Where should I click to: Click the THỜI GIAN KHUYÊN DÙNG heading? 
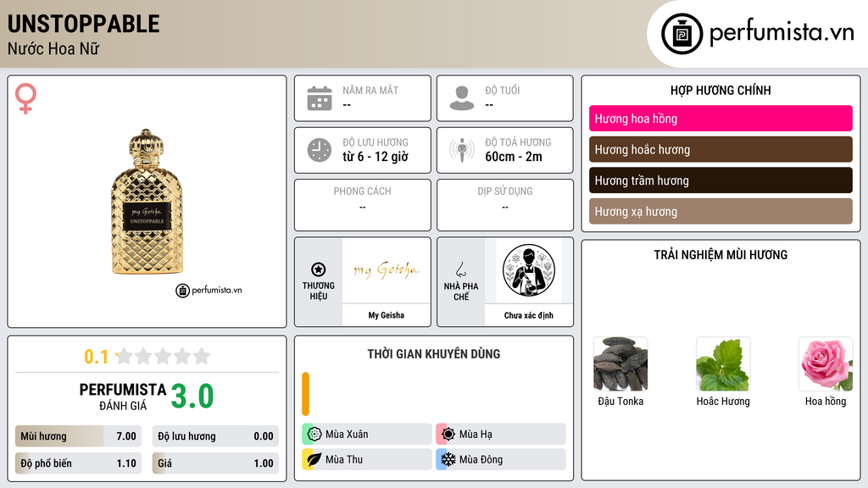[434, 354]
